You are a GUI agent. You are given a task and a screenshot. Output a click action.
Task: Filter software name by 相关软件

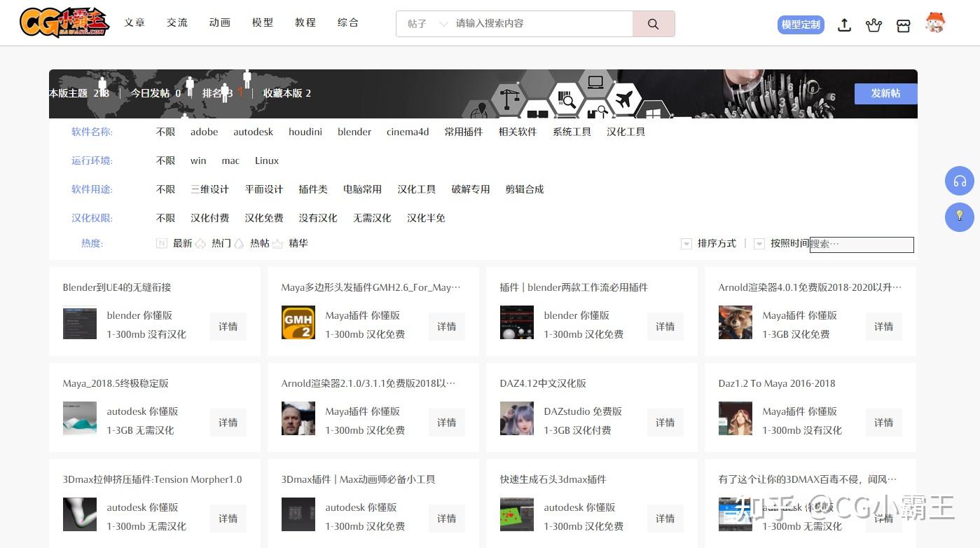click(518, 132)
